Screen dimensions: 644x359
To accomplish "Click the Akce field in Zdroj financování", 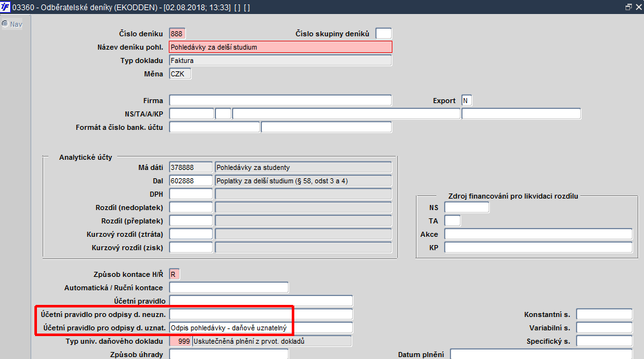I will click(x=538, y=234).
